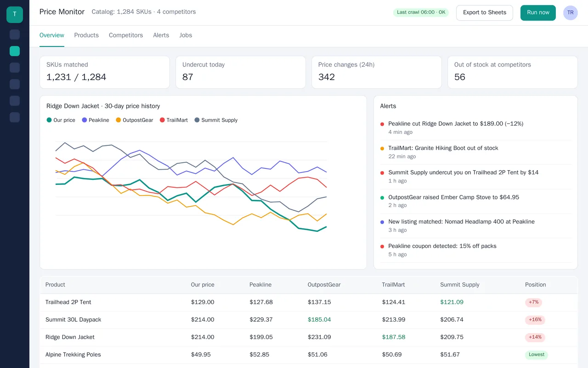The width and height of the screenshot is (588, 368).
Task: Click the Lowest position badge
Action: tap(537, 355)
